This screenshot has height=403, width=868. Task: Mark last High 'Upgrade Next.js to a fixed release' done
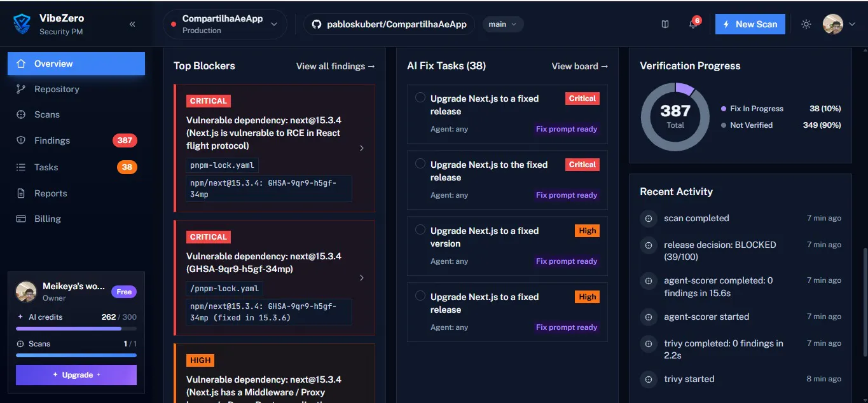tap(420, 296)
